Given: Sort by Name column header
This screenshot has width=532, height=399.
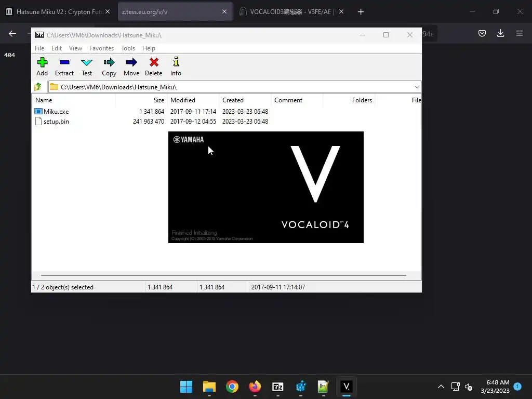Looking at the screenshot, I should click(73, 100).
